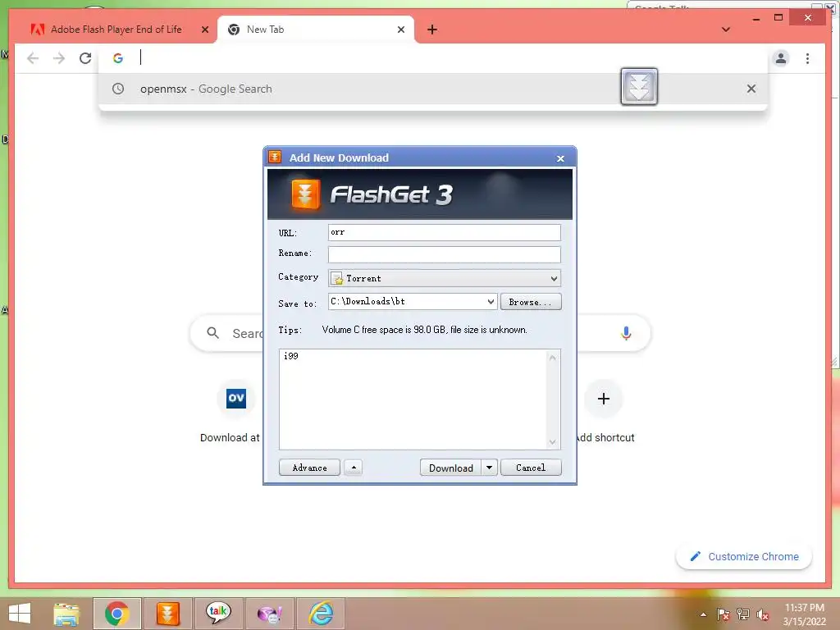Expand the Category Torrent dropdown
Screen dimensions: 840x630
click(554, 279)
